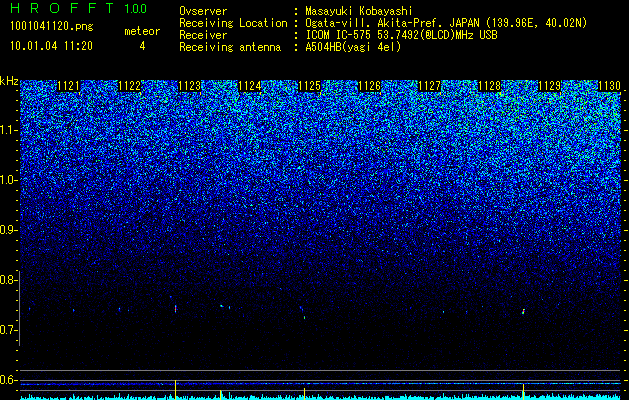Image resolution: width=629 pixels, height=400 pixels.
Task: Click the 1128 time marker
Action: coord(489,86)
